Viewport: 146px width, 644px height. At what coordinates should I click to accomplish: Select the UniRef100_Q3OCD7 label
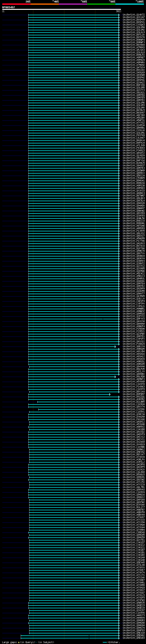pos(134,610)
